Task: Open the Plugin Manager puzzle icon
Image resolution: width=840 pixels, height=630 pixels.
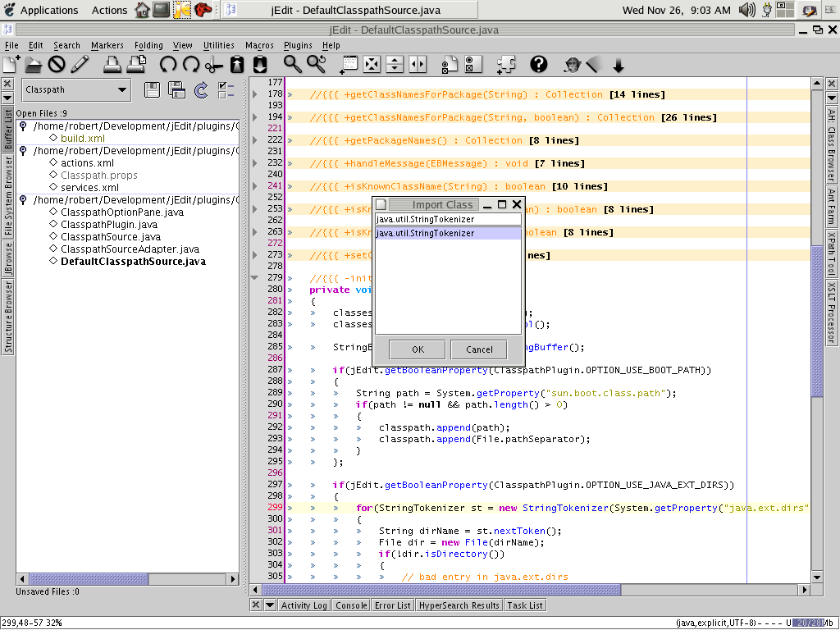Action: [505, 65]
